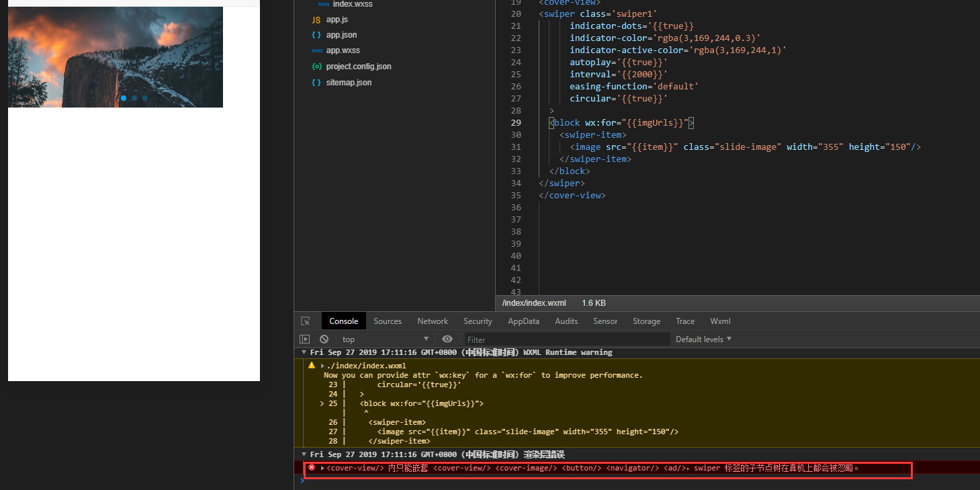Click the yellow warning triangle icon

[312, 366]
